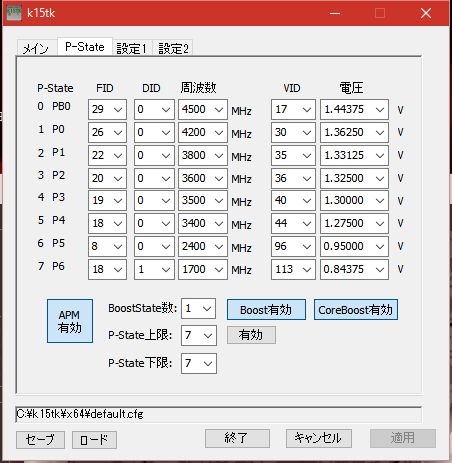The height and width of the screenshot is (463, 452).
Task: Click the k15tk app icon in title bar
Action: (x=14, y=13)
